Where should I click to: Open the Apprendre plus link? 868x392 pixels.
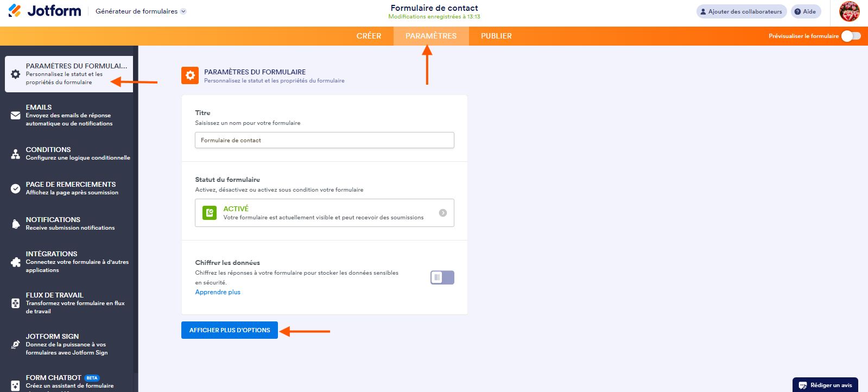point(218,292)
